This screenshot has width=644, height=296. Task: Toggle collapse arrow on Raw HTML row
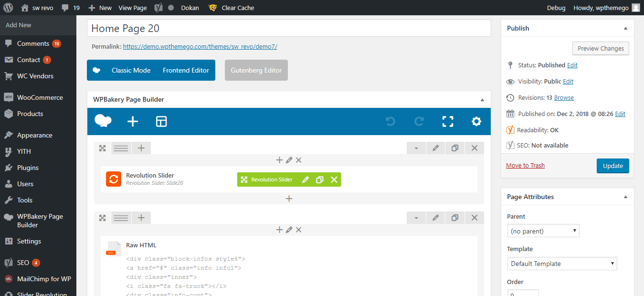pyautogui.click(x=416, y=218)
